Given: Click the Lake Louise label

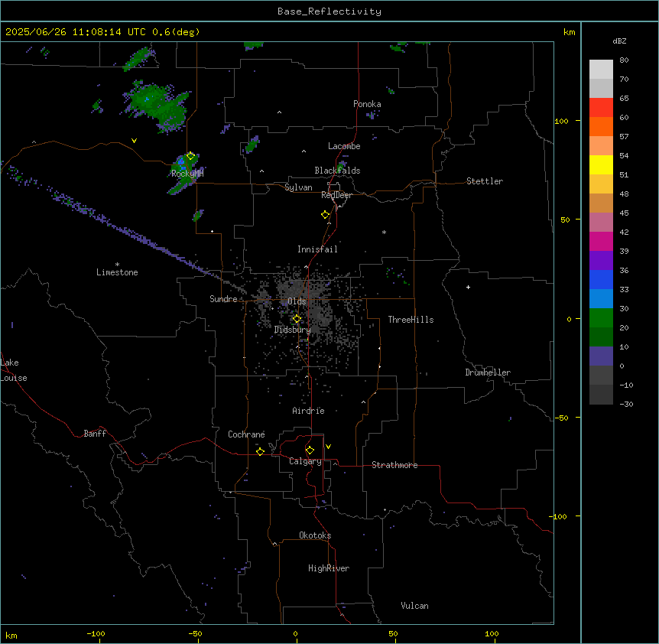Looking at the screenshot, I should tap(14, 370).
